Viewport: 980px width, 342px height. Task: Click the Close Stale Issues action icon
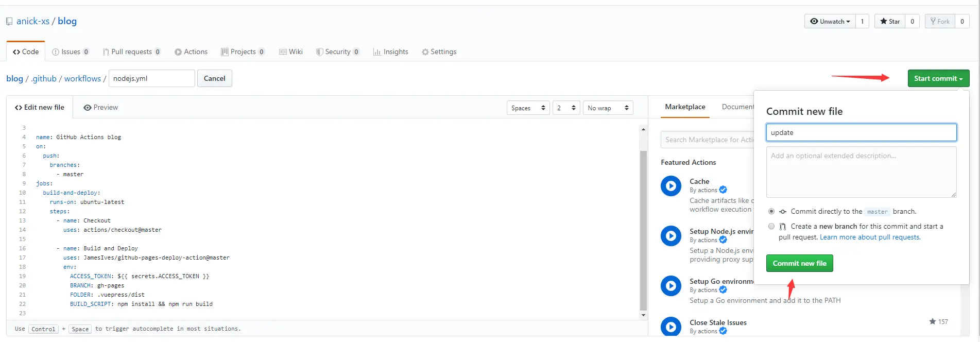click(x=671, y=327)
